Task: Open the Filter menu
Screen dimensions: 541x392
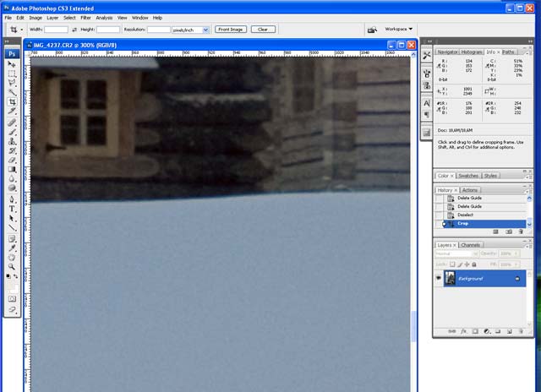Action: coord(86,17)
